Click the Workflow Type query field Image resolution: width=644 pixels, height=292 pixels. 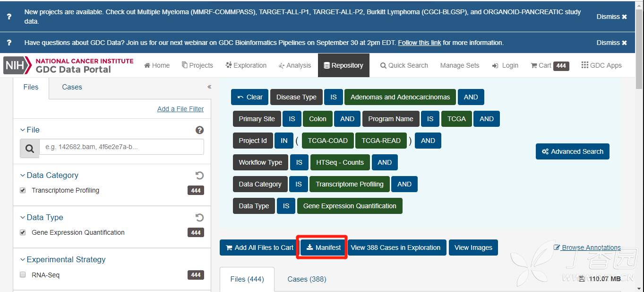coord(260,162)
